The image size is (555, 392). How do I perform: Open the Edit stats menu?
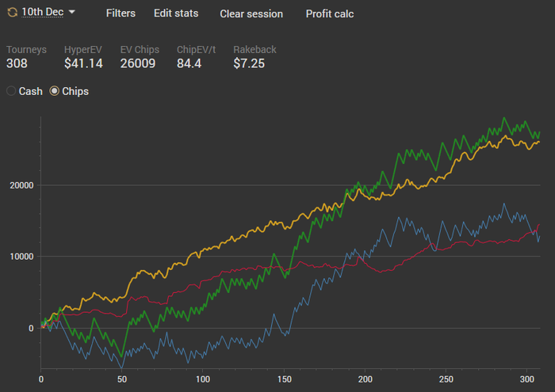coord(176,13)
